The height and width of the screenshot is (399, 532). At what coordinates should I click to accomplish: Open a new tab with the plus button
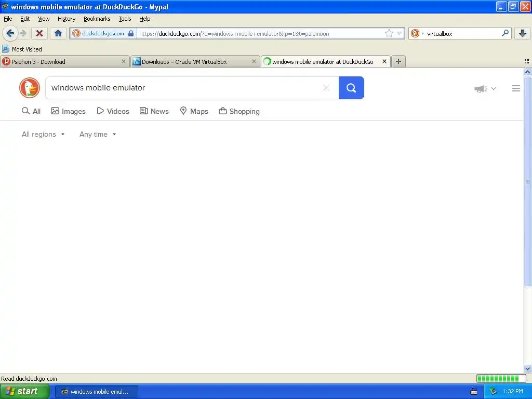click(398, 61)
